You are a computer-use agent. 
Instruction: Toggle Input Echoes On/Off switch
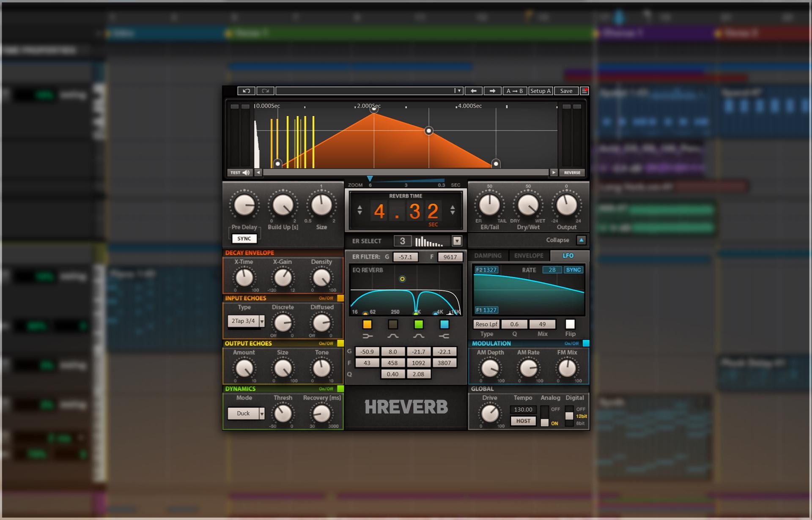[340, 298]
